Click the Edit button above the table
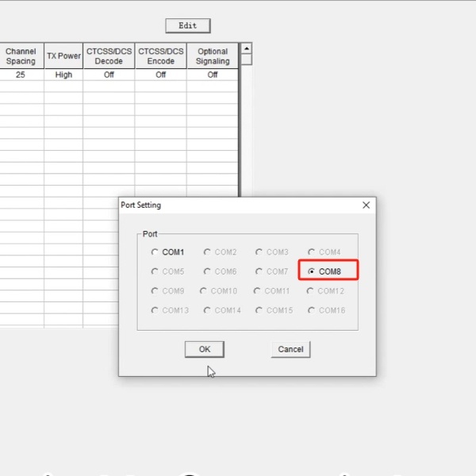 188,26
